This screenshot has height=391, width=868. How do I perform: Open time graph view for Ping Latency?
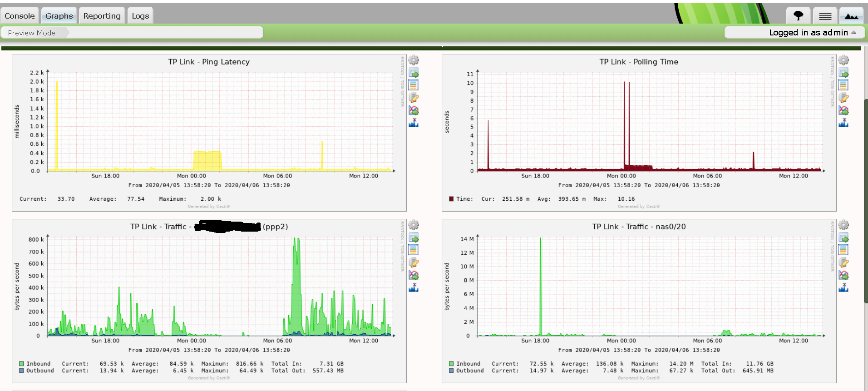[x=414, y=85]
